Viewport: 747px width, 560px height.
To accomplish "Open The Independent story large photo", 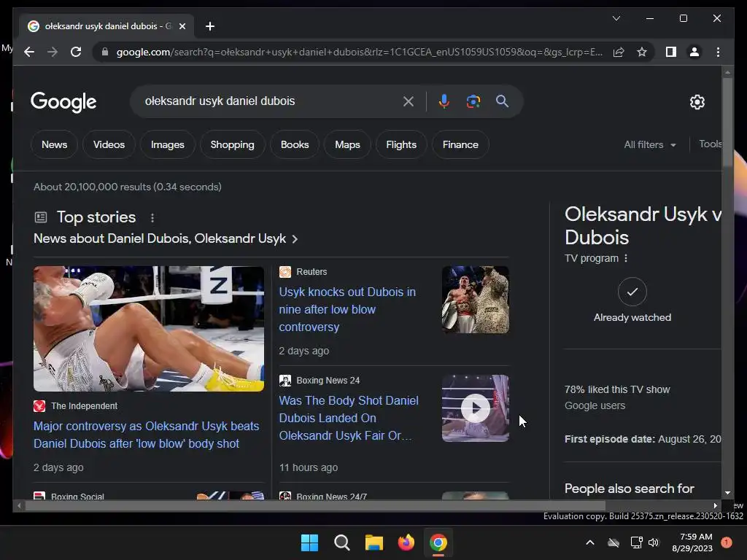I will [149, 329].
